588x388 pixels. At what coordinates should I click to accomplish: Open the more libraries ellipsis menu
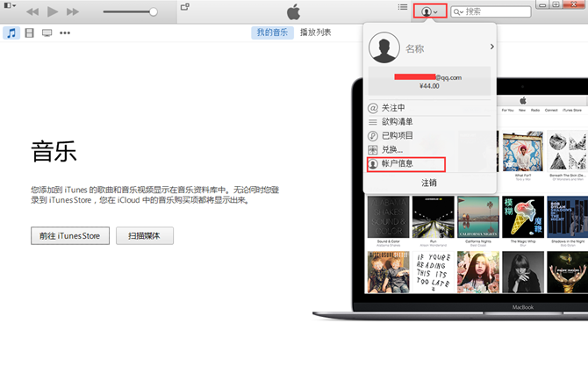65,33
